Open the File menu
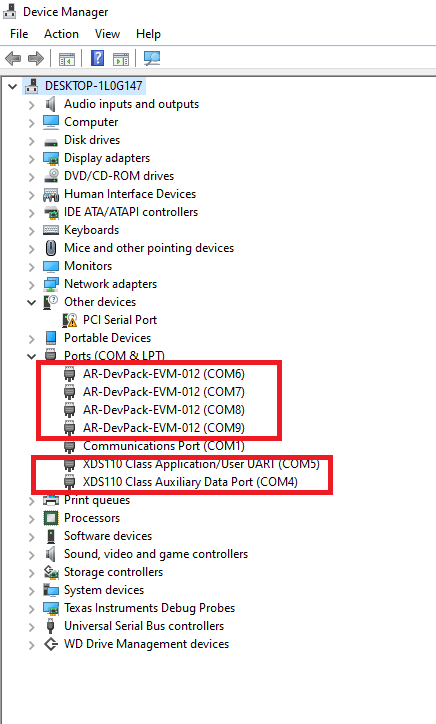The image size is (436, 724). 19,34
